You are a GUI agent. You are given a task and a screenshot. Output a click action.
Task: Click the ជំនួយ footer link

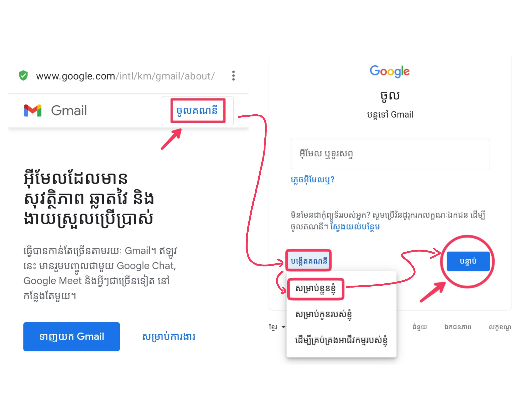tap(419, 327)
